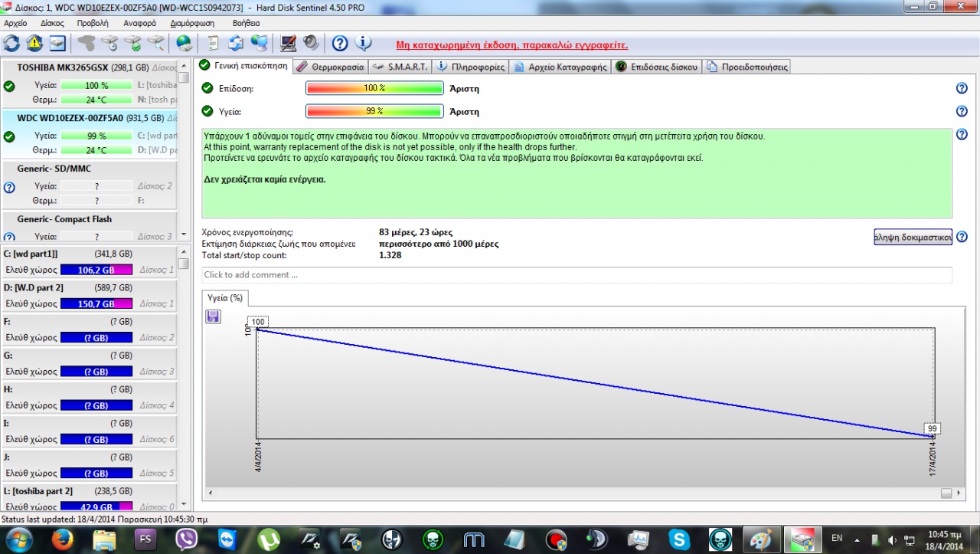This screenshot has height=554, width=980.
Task: Click C: partition free space bar 106,2 GB
Action: [96, 270]
